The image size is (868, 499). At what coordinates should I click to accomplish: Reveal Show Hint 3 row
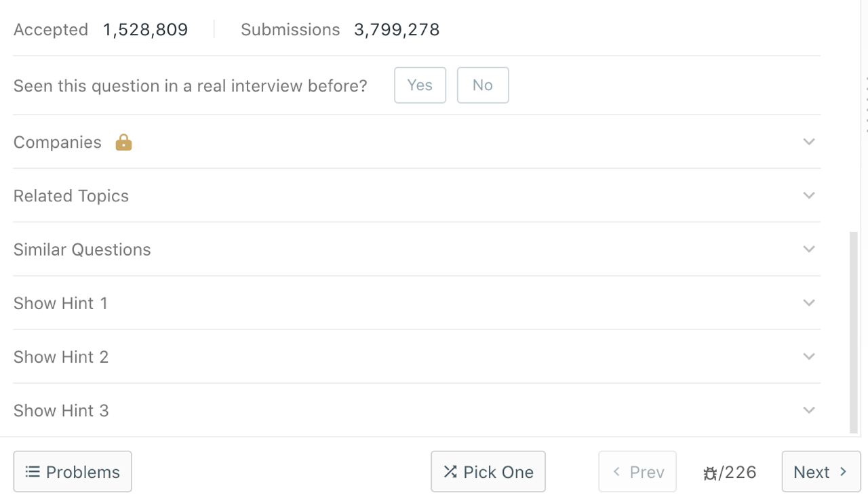pyautogui.click(x=416, y=410)
